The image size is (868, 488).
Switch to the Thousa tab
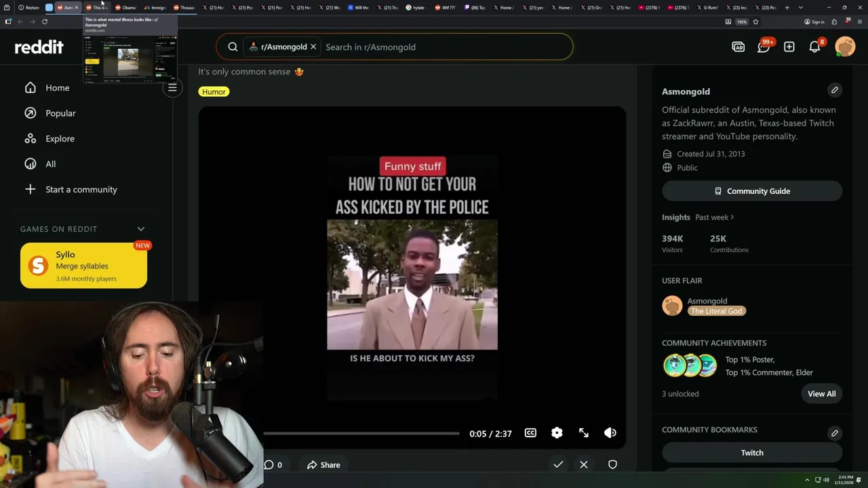coord(184,7)
